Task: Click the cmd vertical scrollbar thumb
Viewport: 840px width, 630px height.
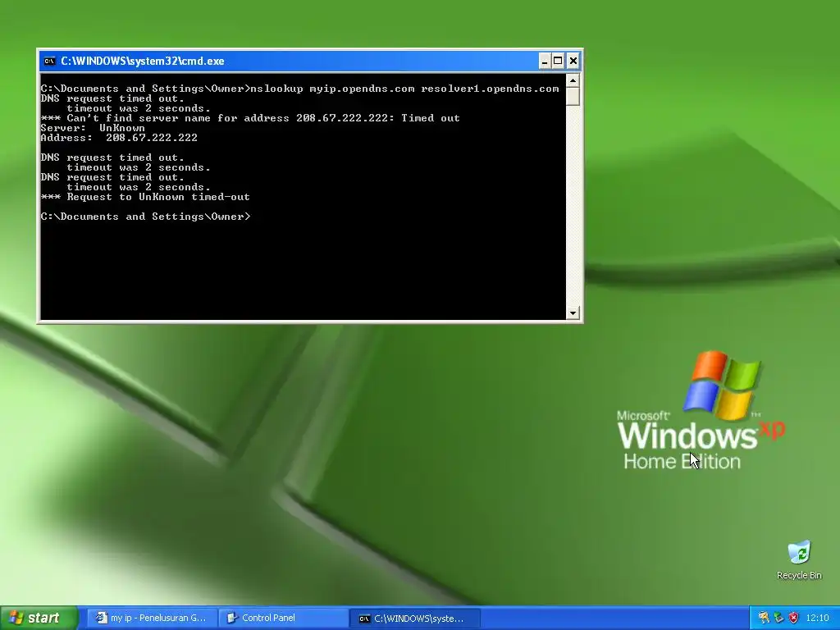Action: pyautogui.click(x=573, y=97)
